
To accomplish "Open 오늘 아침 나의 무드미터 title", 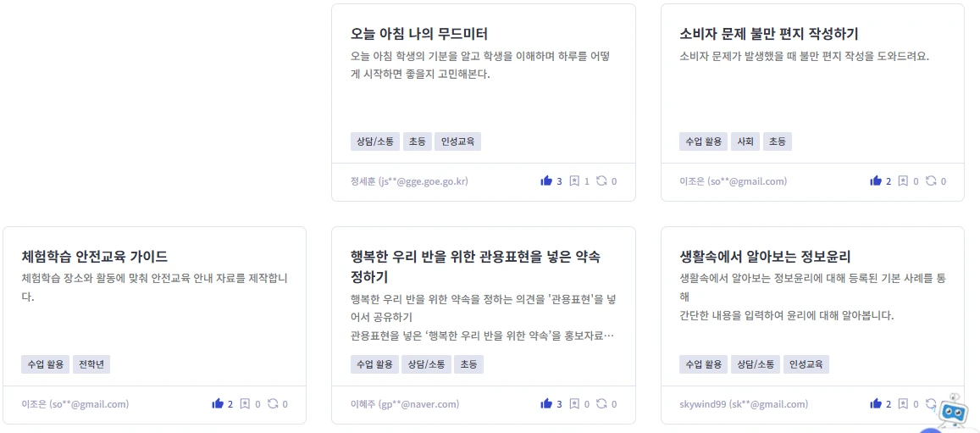I will click(419, 34).
